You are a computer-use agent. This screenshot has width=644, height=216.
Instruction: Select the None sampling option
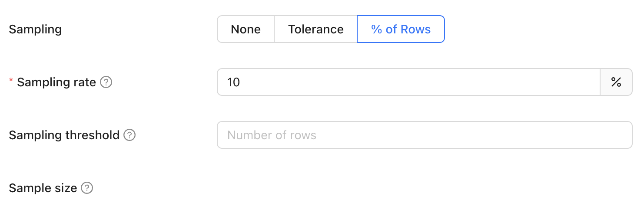point(246,29)
